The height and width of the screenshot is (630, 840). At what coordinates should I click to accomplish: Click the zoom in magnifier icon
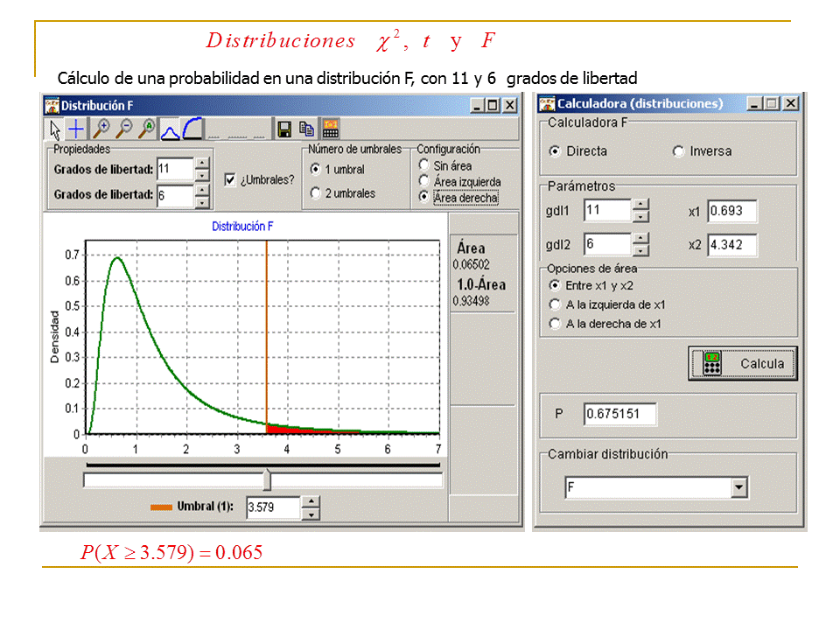(101, 129)
